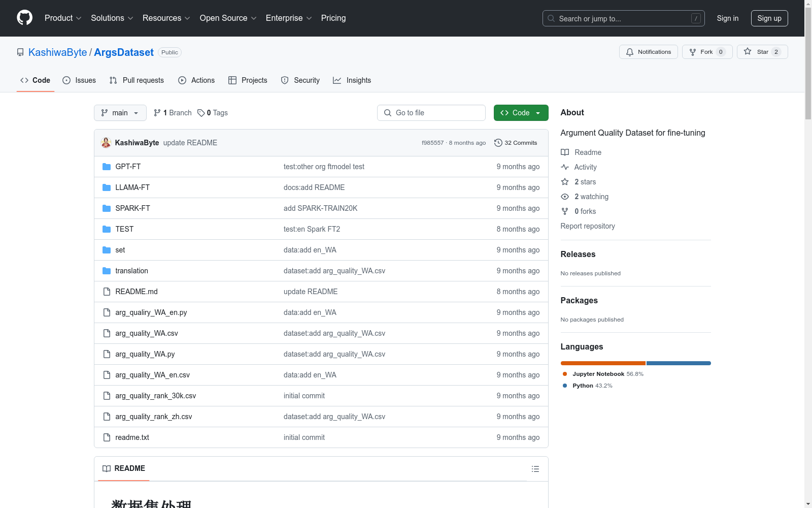This screenshot has height=508, width=812.
Task: Click the set folder icon
Action: (x=107, y=250)
